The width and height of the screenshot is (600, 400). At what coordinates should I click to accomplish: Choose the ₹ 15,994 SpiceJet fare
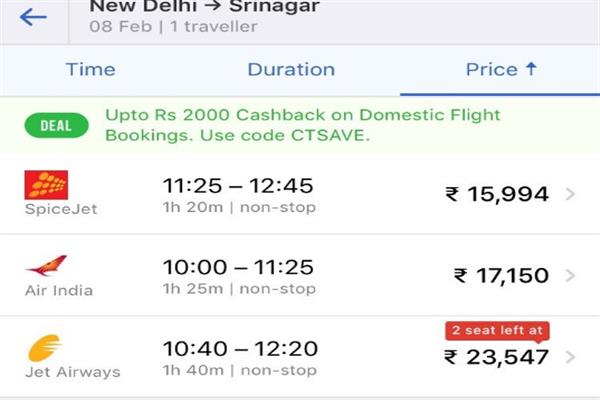coord(497,194)
